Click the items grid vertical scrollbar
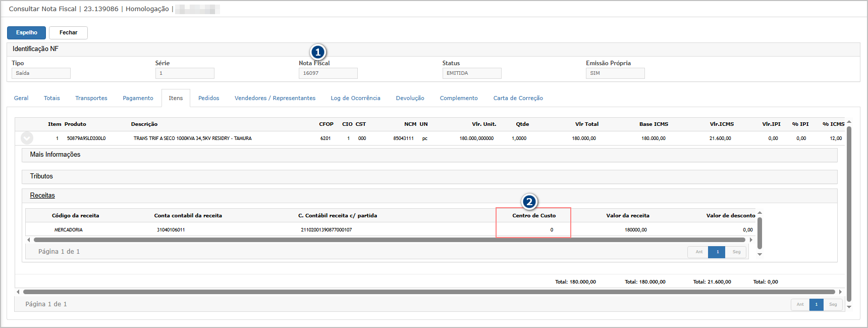The image size is (868, 328). 849,213
